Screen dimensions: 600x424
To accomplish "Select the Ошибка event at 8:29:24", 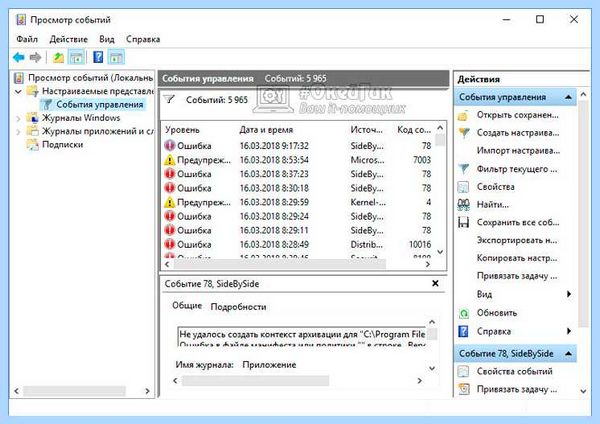I will pyautogui.click(x=298, y=216).
